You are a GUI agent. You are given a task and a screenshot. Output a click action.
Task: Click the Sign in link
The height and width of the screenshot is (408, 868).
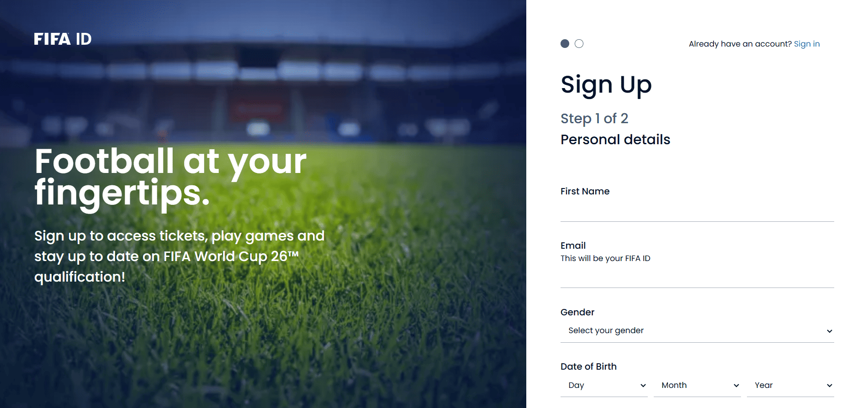tap(807, 43)
